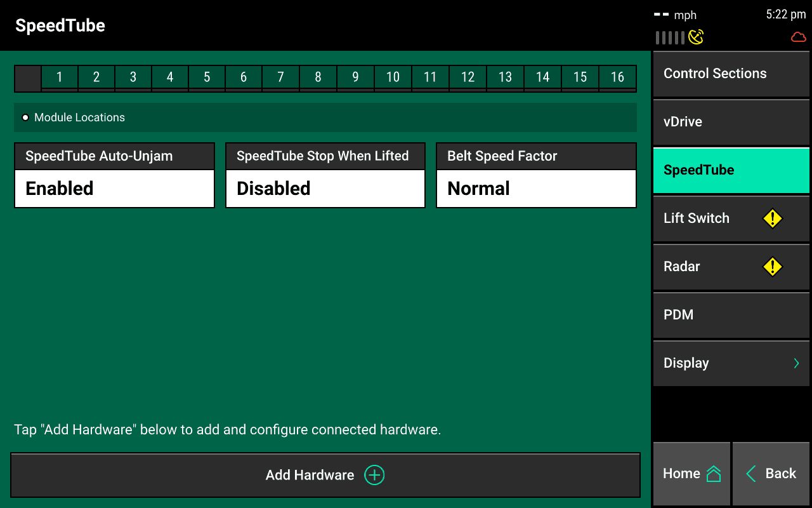Click the Back arrow icon

tap(751, 474)
